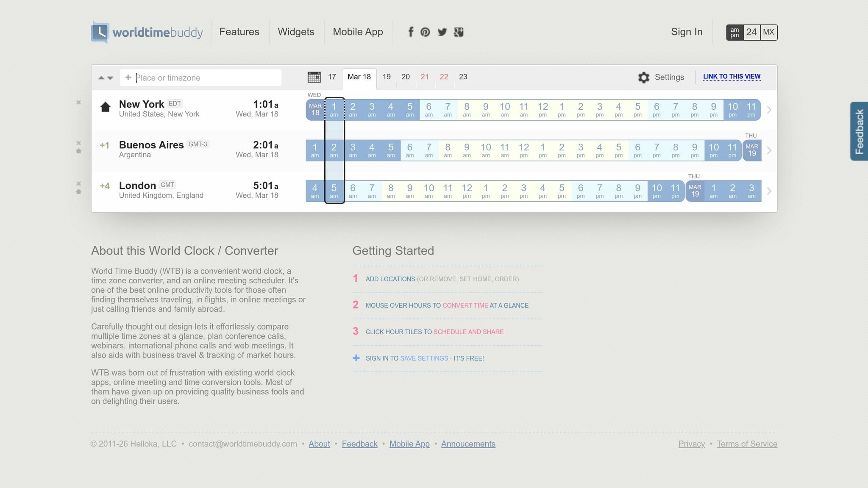The image size is (868, 488).
Task: Open the calendar date picker icon
Action: (314, 77)
